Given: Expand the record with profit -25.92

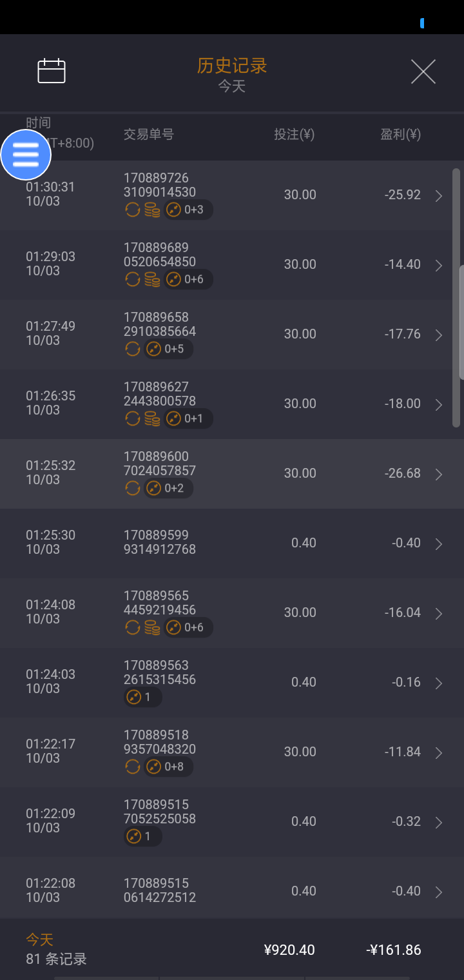Looking at the screenshot, I should (439, 196).
